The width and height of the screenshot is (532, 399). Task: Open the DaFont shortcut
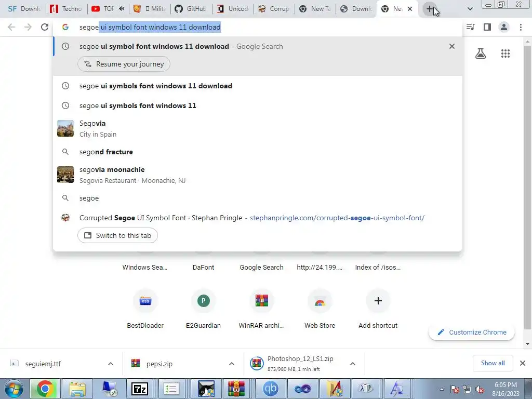point(203,268)
